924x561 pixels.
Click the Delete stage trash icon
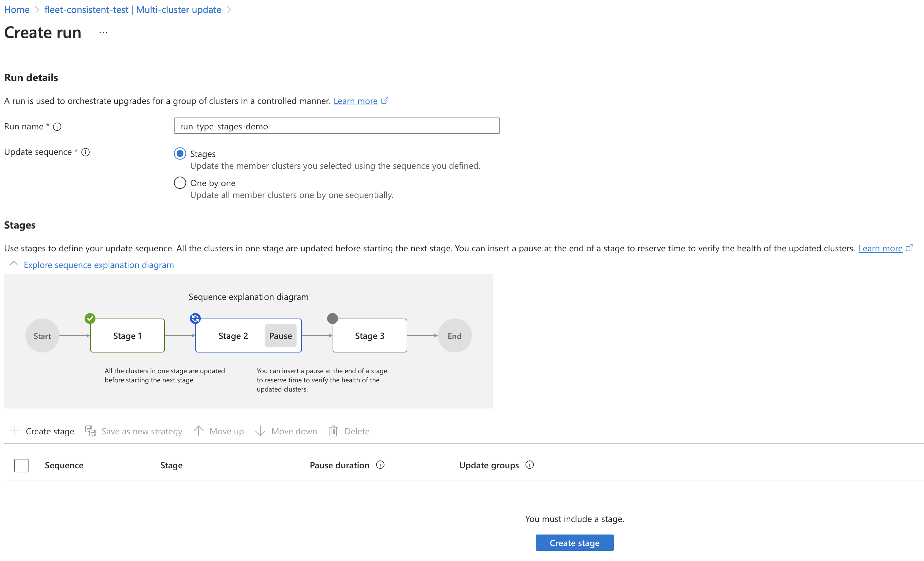[x=333, y=430]
